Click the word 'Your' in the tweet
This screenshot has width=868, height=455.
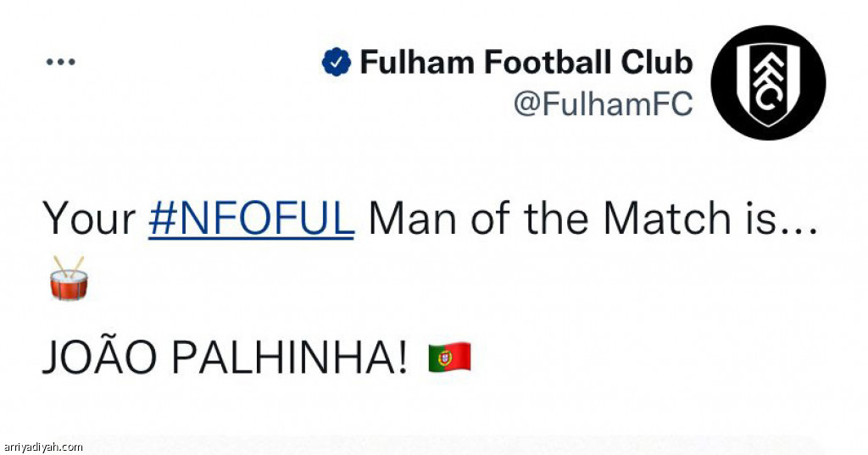click(x=89, y=219)
